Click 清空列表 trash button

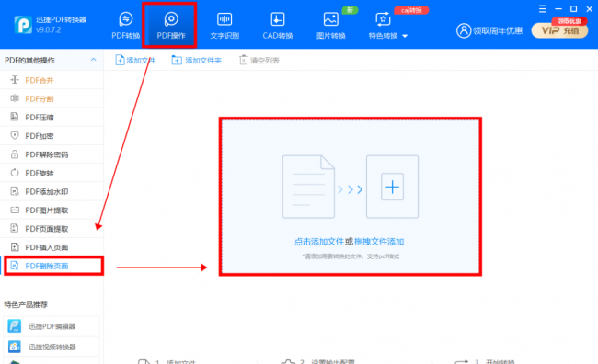tap(259, 61)
